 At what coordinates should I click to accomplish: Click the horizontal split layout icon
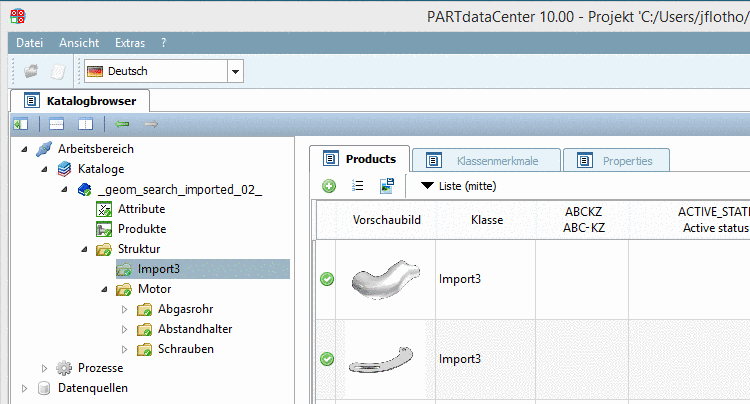point(57,124)
